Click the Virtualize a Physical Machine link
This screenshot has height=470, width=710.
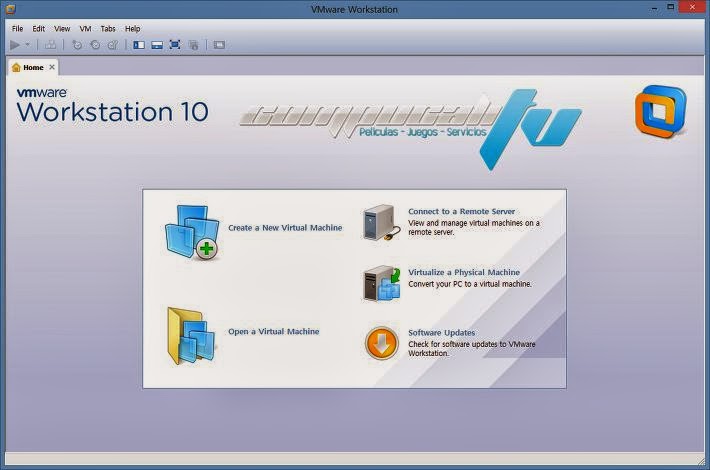coord(464,272)
